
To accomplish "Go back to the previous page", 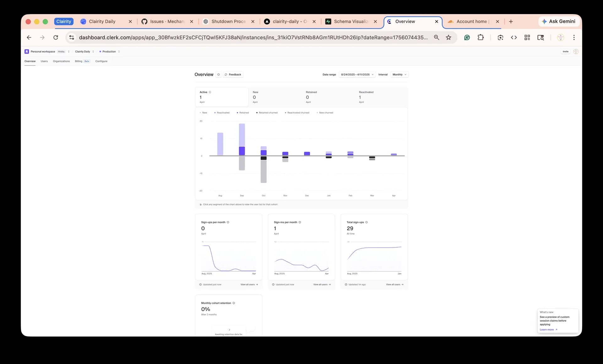I will [x=29, y=37].
